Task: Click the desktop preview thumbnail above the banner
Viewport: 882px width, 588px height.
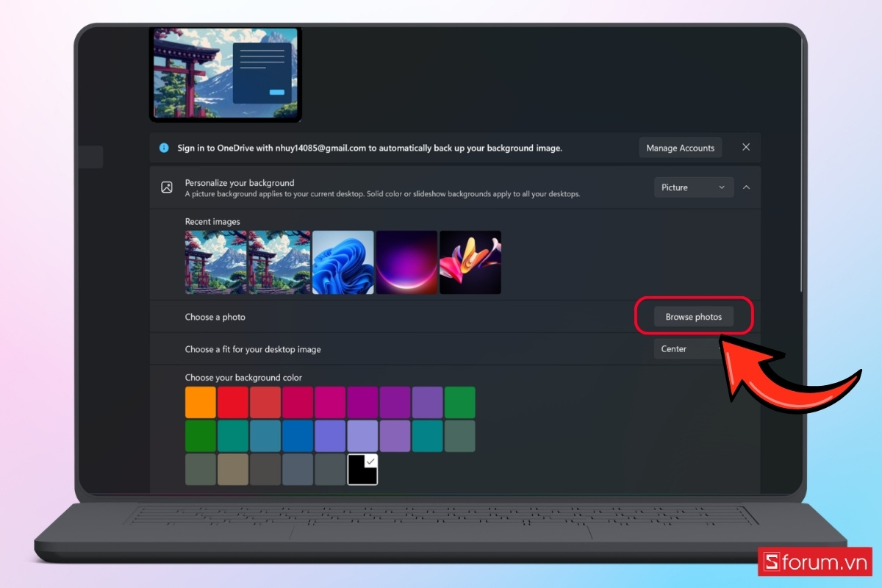Action: [x=226, y=74]
